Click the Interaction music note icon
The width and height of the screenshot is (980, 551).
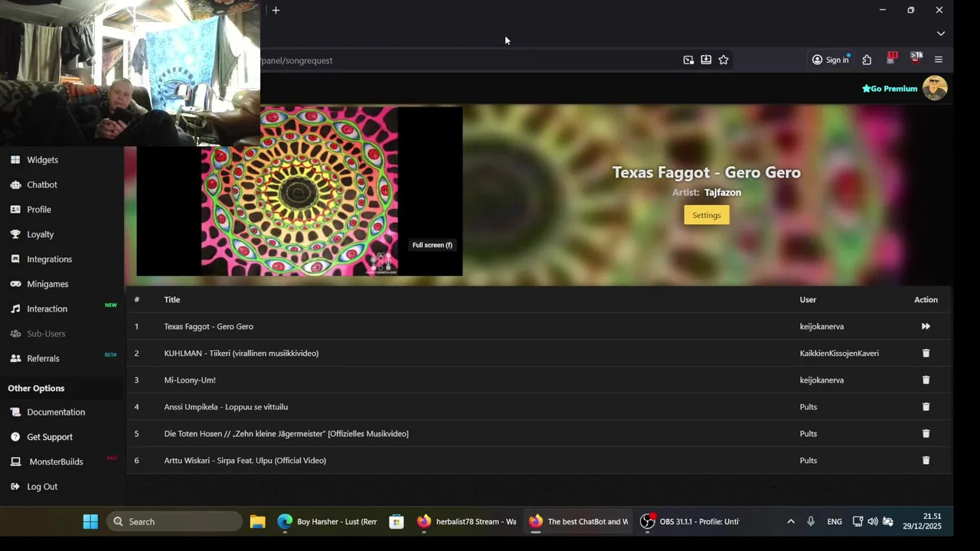(x=15, y=309)
